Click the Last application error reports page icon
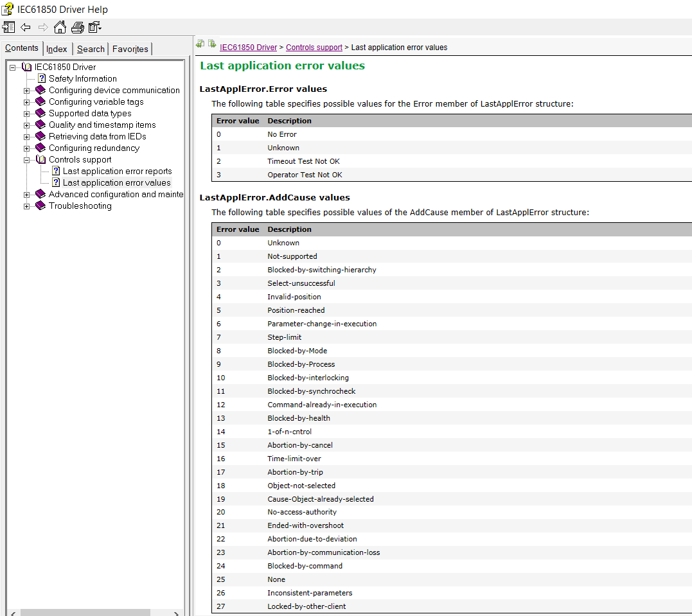 coord(56,172)
